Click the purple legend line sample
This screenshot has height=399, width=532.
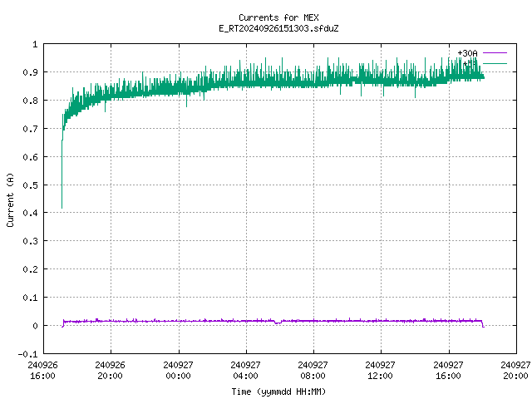point(495,53)
